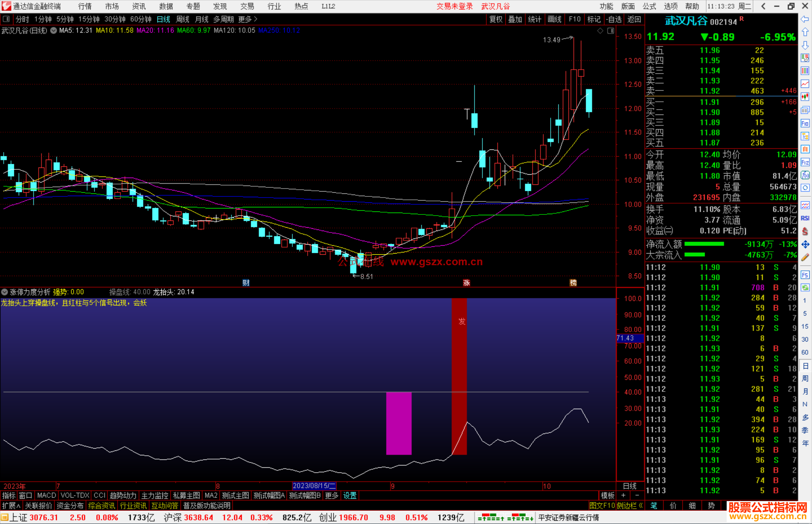Click the 复权 button
The height and width of the screenshot is (524, 812).
tap(495, 19)
